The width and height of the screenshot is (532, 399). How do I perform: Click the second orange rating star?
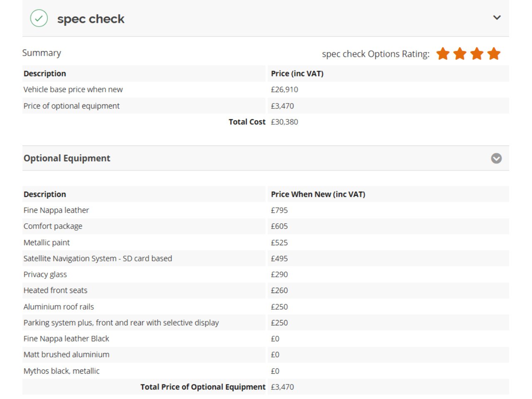460,54
